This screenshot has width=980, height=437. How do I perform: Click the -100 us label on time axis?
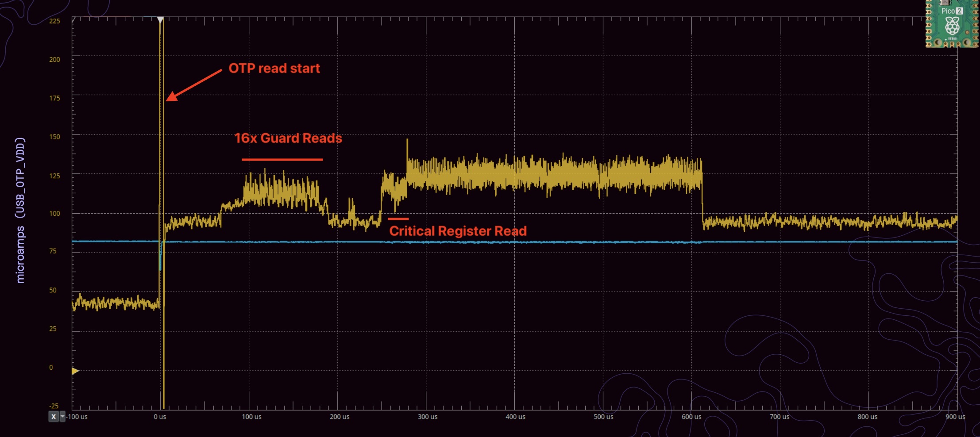click(77, 417)
